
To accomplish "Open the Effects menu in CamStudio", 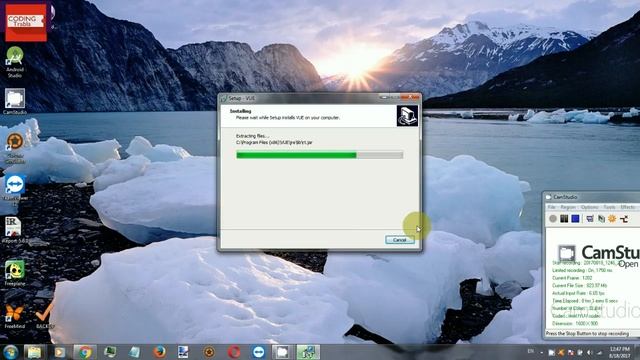I will (x=627, y=207).
